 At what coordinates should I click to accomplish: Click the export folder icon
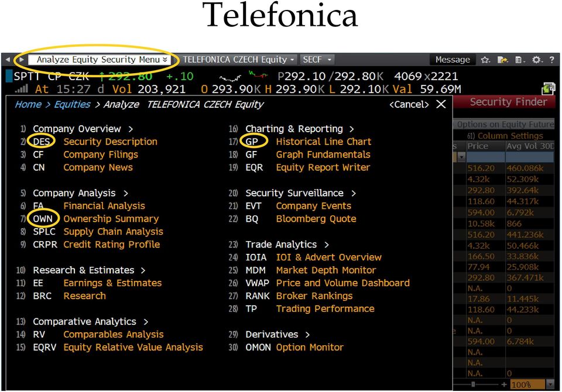pos(502,60)
